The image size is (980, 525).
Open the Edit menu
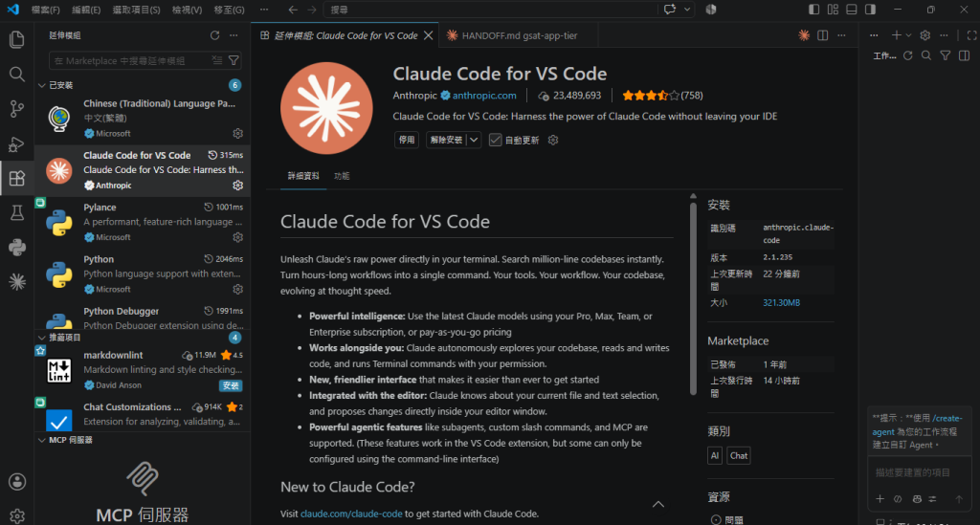tap(86, 10)
